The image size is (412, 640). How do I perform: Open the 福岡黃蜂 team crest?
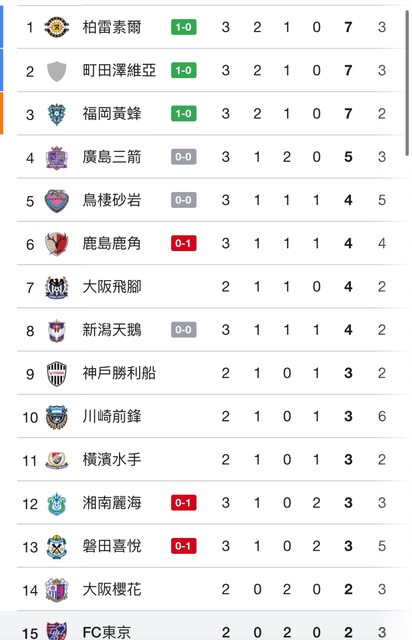(56, 114)
